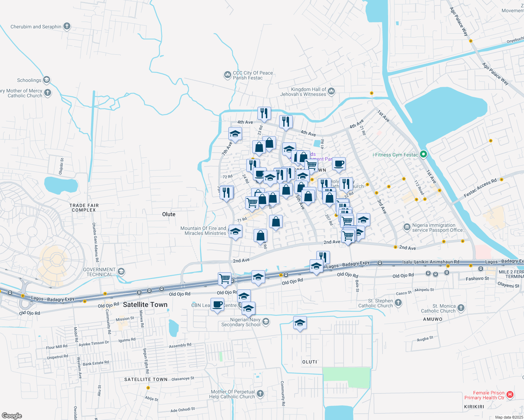This screenshot has height=420, width=524.
Task: Click the coffee cup café marker near i-Fitness Gym
Action: pos(339,164)
